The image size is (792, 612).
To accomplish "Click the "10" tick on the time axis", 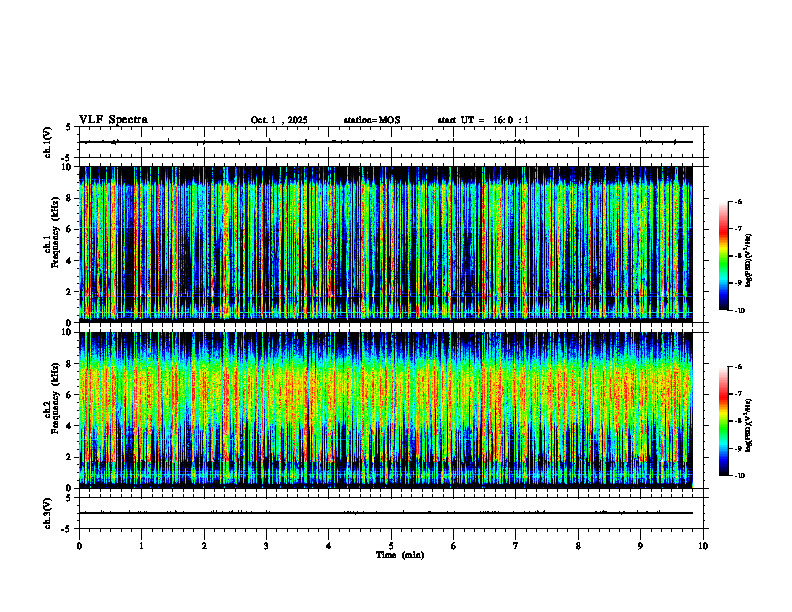I will [703, 546].
